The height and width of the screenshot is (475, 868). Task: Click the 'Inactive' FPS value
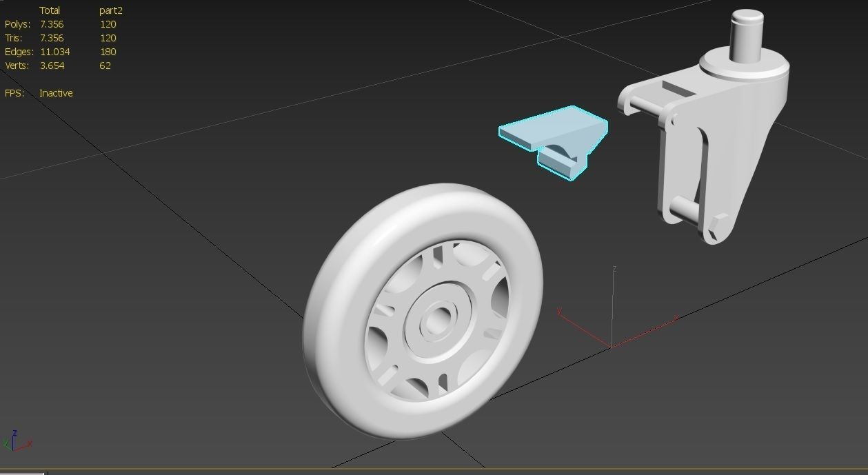coord(56,93)
